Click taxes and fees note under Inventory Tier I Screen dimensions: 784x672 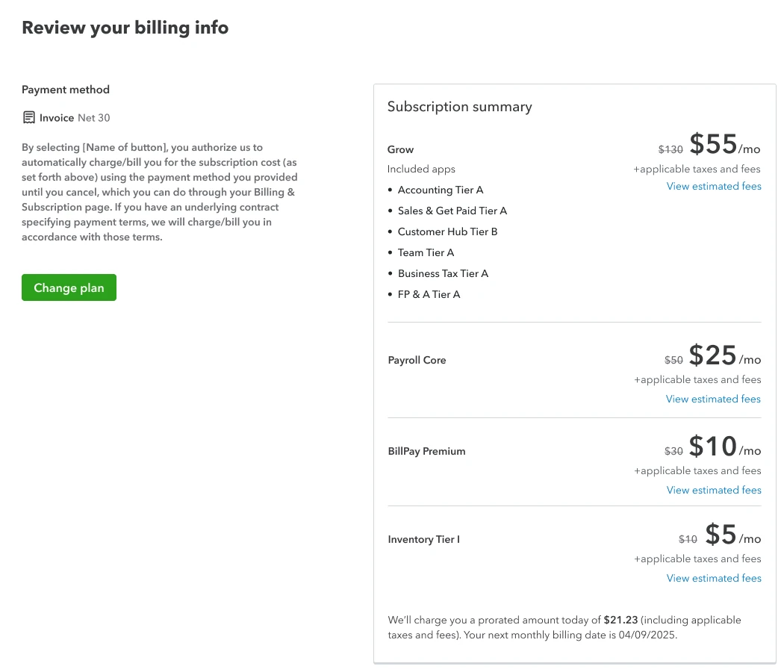click(x=697, y=559)
